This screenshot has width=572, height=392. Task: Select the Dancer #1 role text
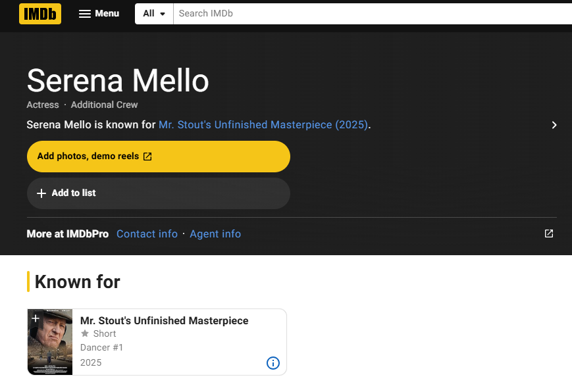102,347
